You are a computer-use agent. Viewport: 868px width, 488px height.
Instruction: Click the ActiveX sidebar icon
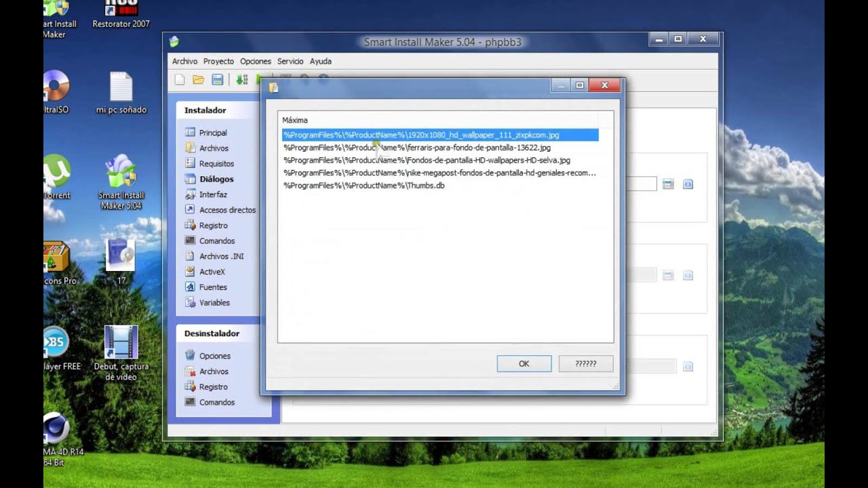click(191, 271)
